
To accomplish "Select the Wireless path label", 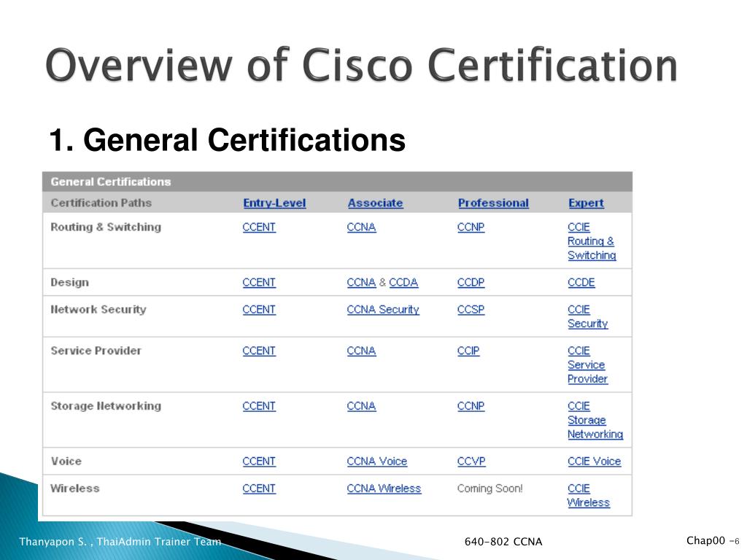I will (75, 489).
